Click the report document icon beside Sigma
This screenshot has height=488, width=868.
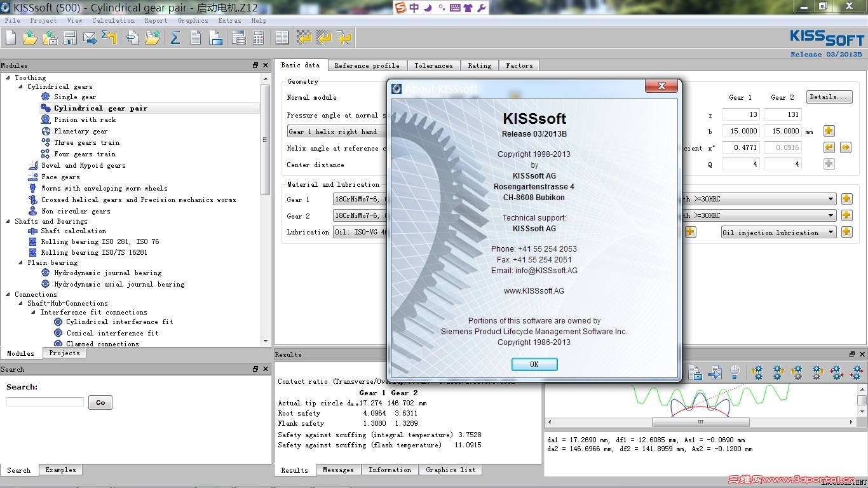pos(196,38)
